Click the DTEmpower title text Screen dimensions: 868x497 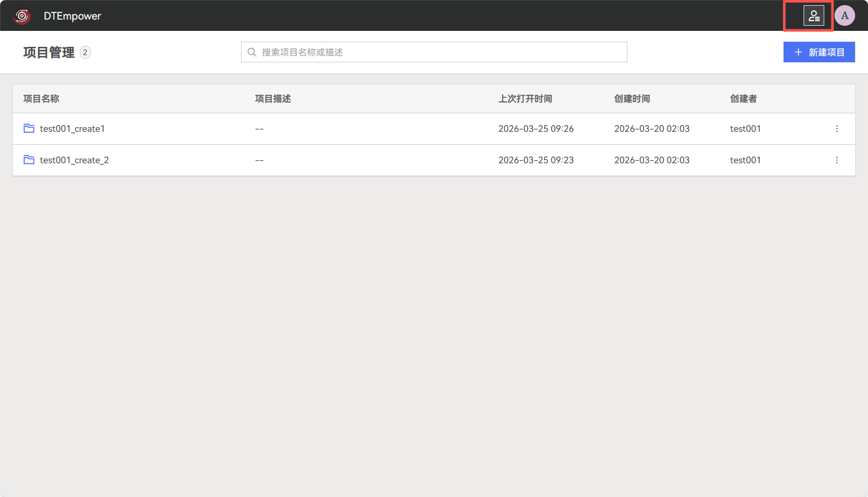point(73,16)
